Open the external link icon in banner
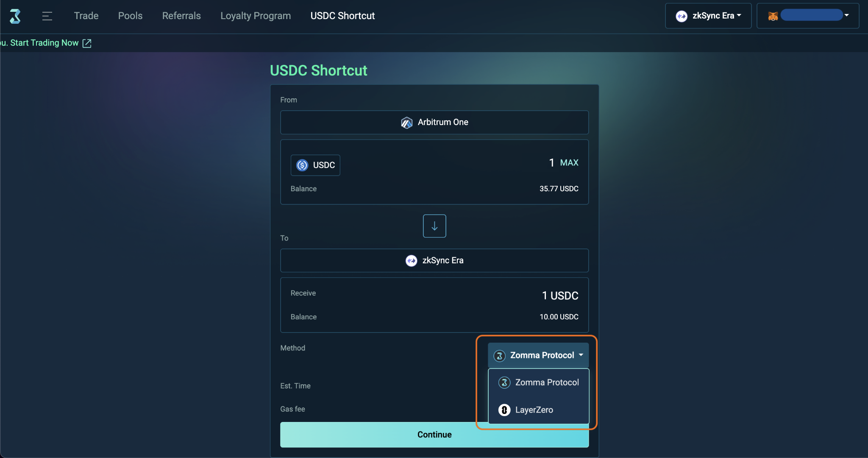Screen dimensions: 868x458 87,43
